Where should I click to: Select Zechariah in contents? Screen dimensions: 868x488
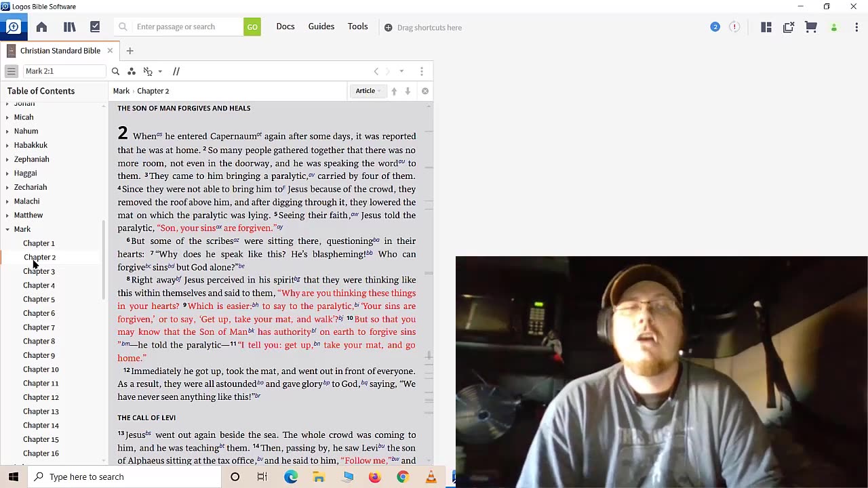point(31,187)
